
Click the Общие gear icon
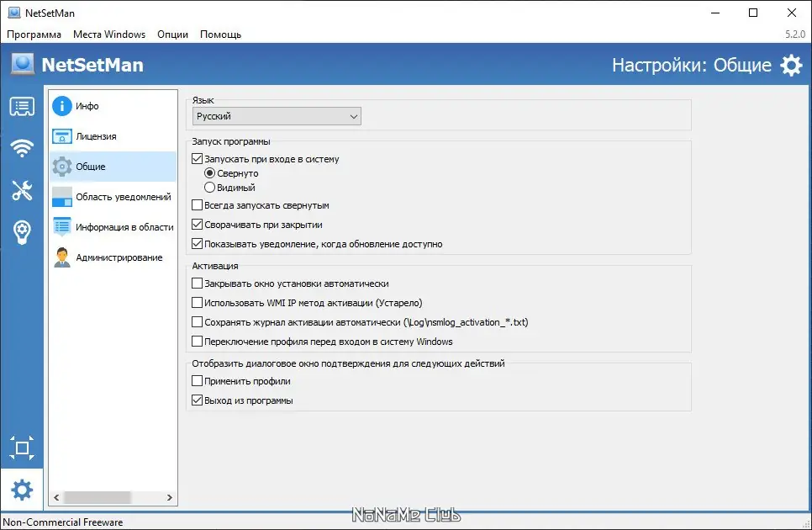62,167
